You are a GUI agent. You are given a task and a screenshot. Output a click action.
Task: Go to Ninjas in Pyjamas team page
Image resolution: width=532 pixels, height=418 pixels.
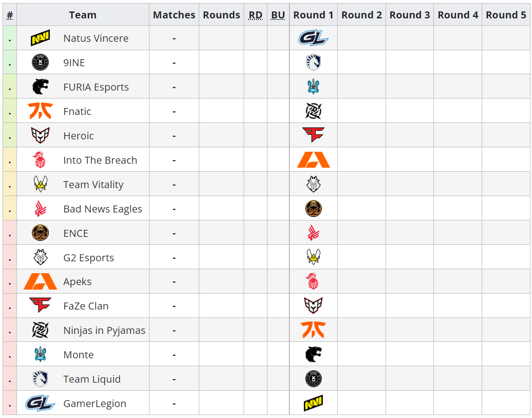(x=104, y=330)
